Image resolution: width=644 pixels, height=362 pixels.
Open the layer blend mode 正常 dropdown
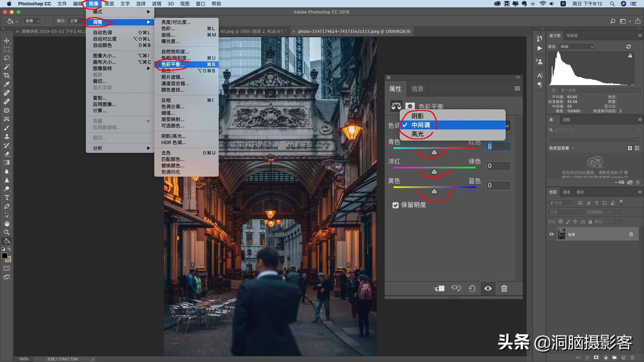tap(567, 212)
